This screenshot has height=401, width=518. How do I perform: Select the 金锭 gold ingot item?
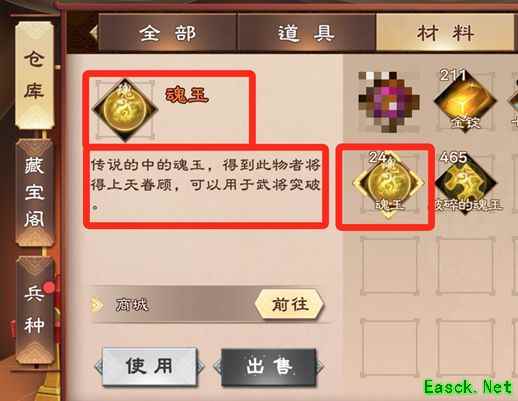pos(465,102)
